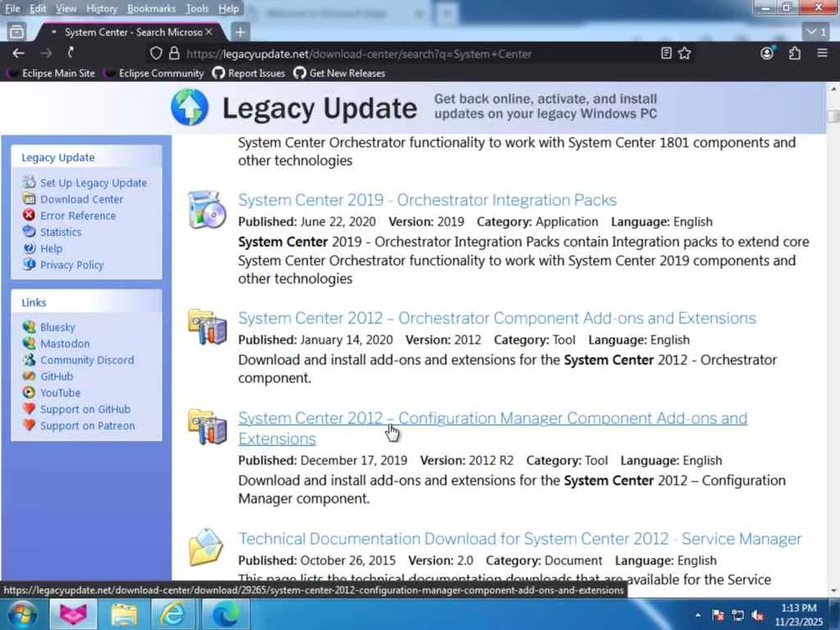The image size is (840, 630).
Task: Open the account profile icon
Action: coord(767,53)
